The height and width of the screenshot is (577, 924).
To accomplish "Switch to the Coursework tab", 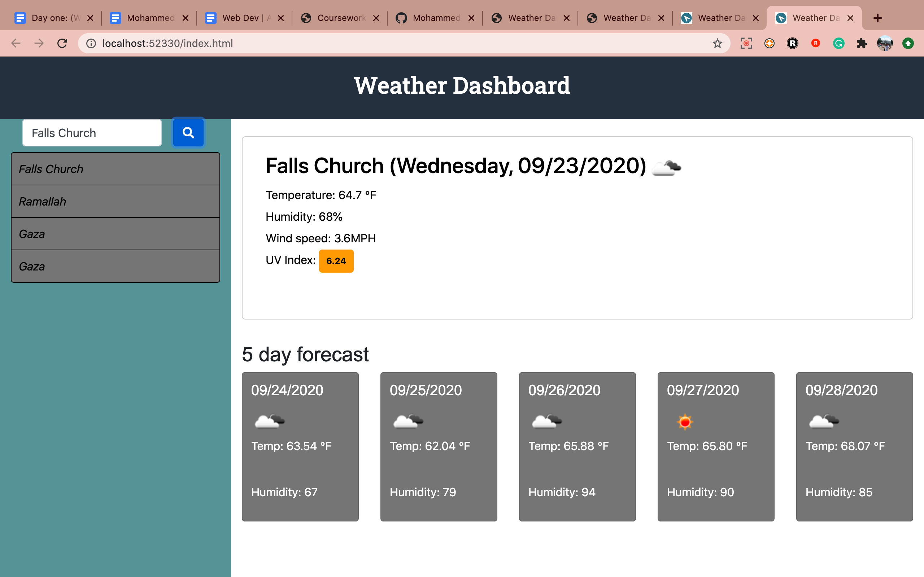I will [x=336, y=18].
